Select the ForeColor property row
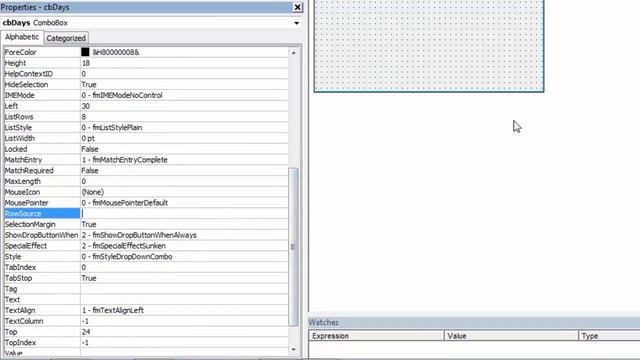 [x=146, y=52]
